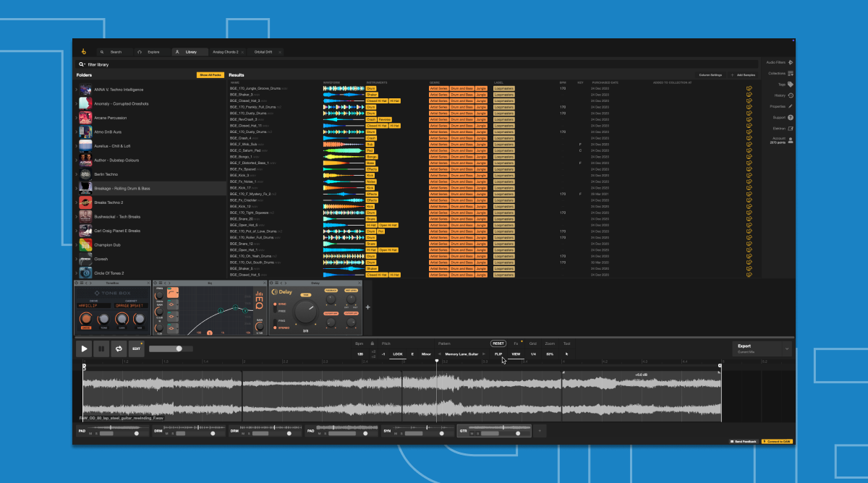Click the Account user icon
868x483 pixels.
790,139
